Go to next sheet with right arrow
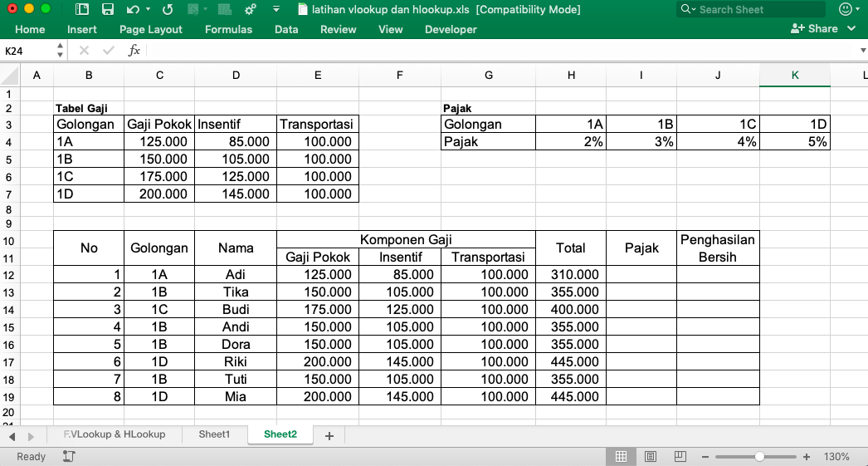The width and height of the screenshot is (868, 466). pyautogui.click(x=31, y=437)
